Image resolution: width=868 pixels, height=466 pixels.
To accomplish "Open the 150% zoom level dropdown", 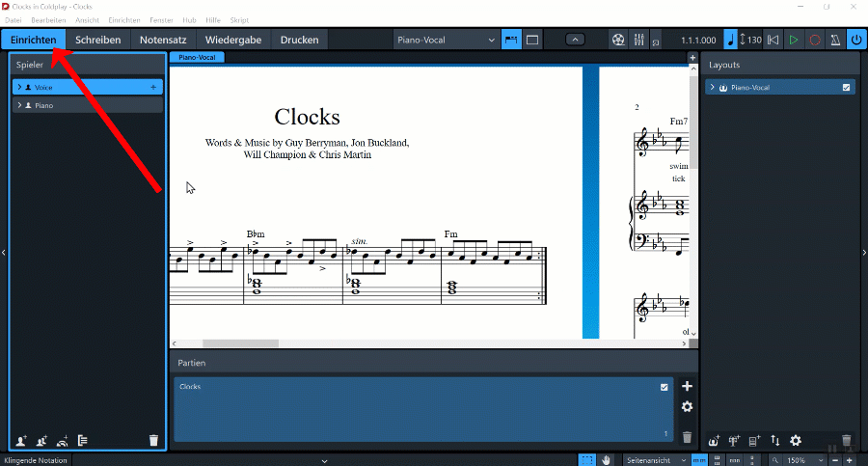I will [804, 460].
